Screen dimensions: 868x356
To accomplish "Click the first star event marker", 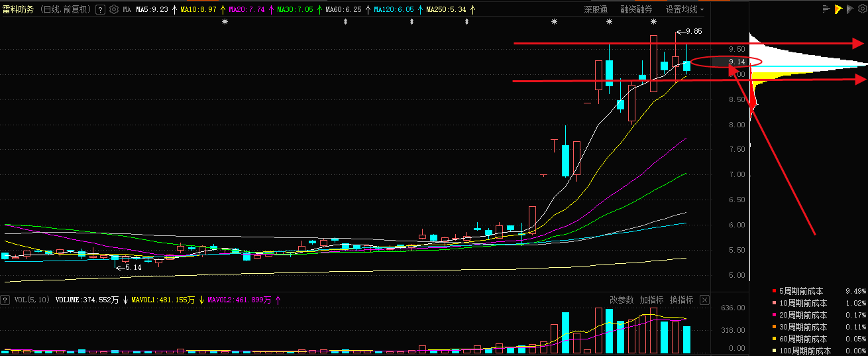I will pos(225,22).
